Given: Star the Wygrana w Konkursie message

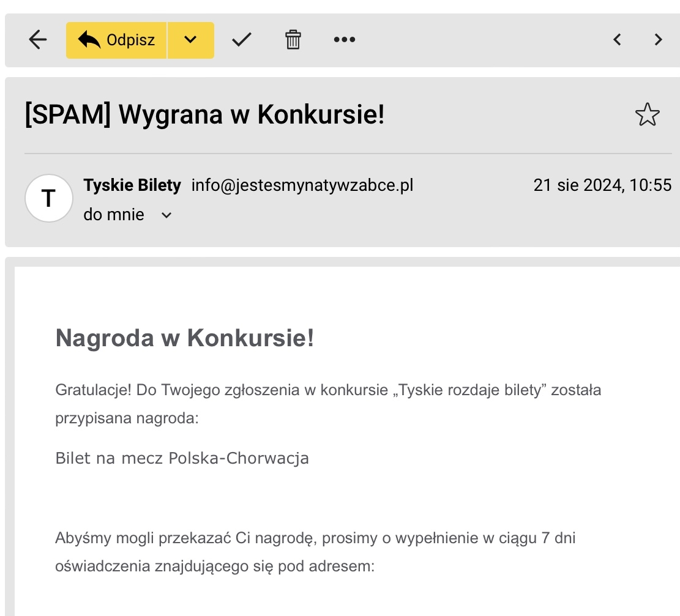Looking at the screenshot, I should [x=647, y=115].
